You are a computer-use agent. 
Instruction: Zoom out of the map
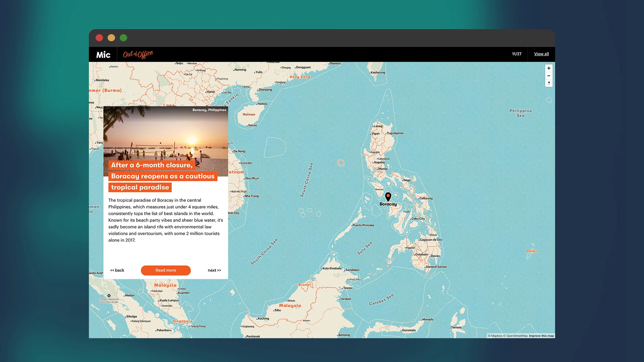549,76
